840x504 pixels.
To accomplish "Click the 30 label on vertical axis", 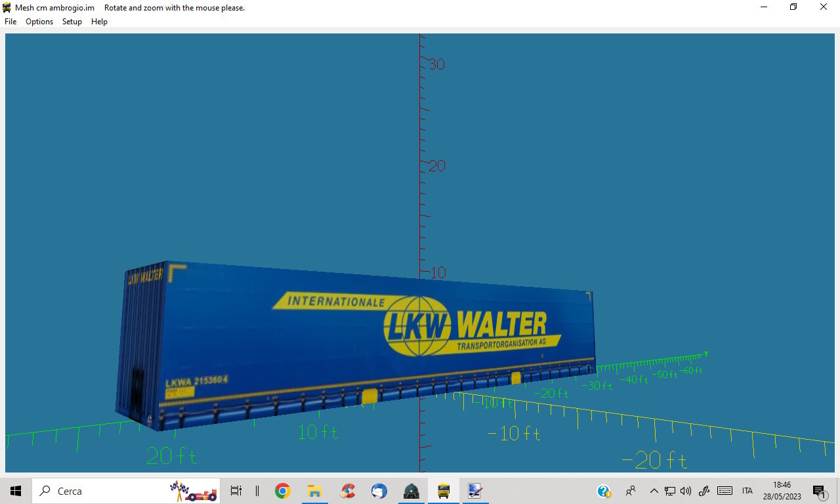I will click(x=437, y=64).
